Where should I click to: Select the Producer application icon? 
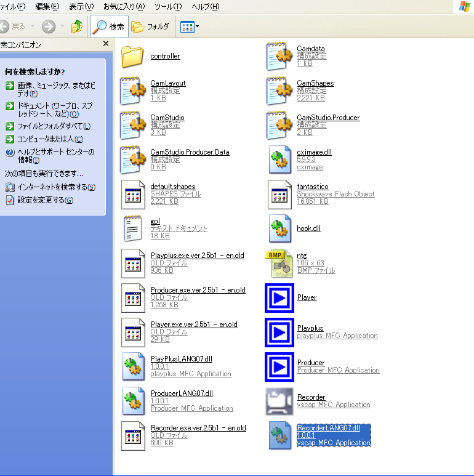coord(279,367)
